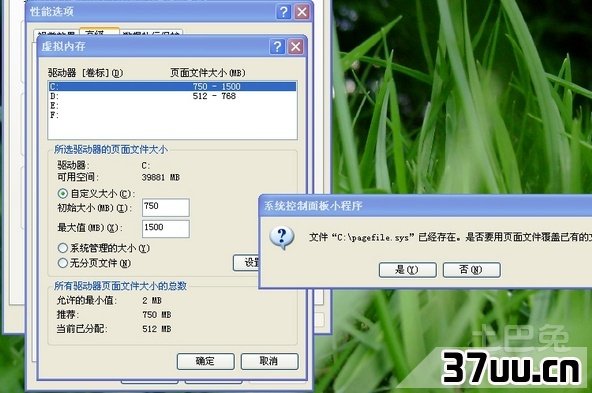Click the question mark bubble icon in message box
Screen dimensions: 592x393
tap(282, 238)
